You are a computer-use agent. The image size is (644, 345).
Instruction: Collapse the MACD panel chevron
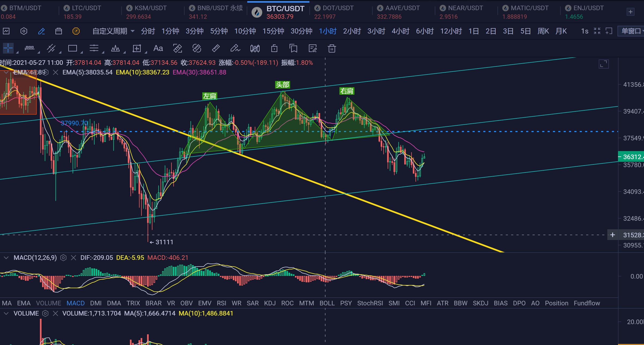(6, 258)
